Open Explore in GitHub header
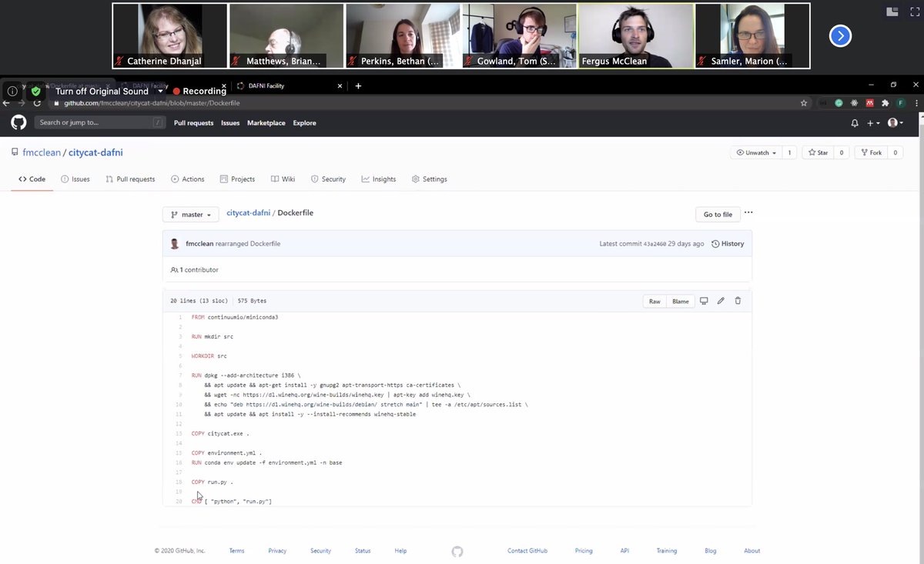Viewport: 924px width, 564px height. (x=304, y=123)
